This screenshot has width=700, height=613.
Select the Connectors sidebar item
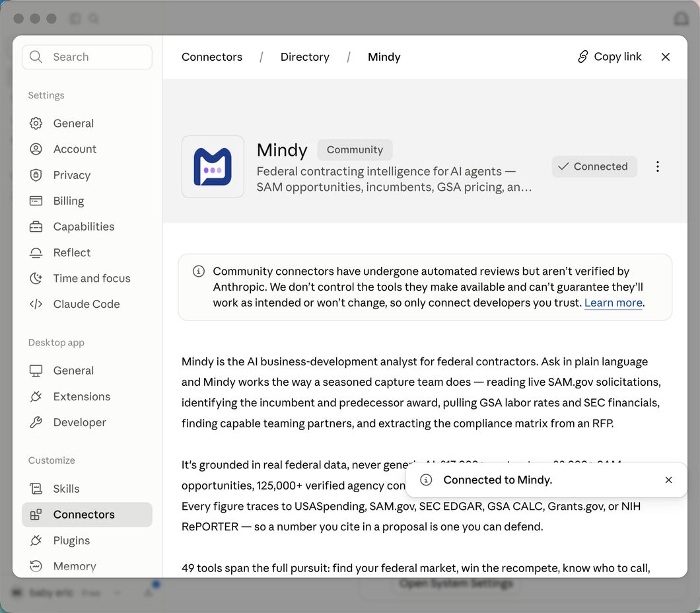point(87,515)
